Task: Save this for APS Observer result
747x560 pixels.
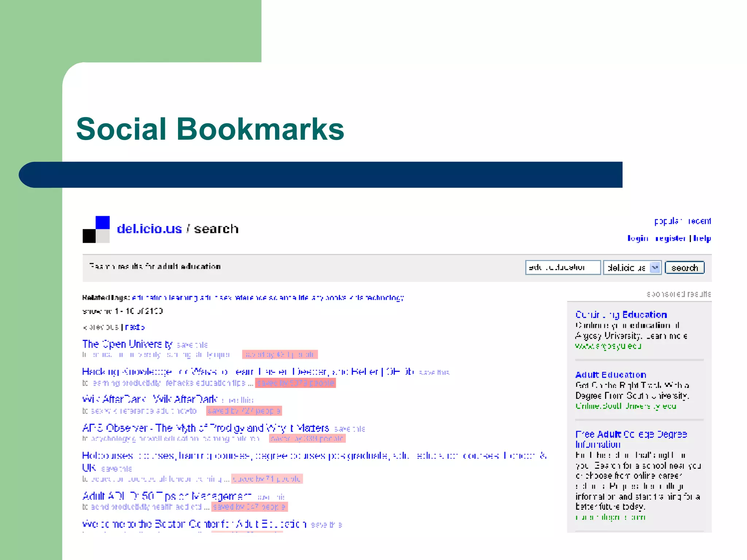Action: (349, 429)
